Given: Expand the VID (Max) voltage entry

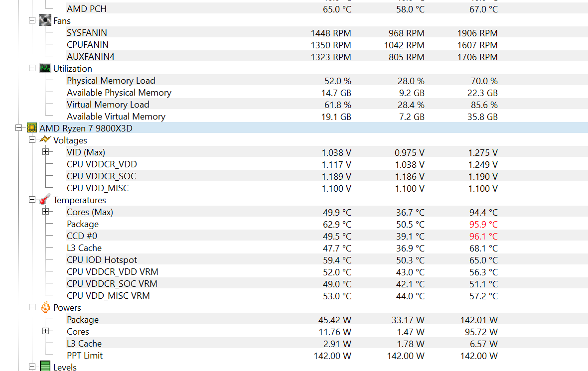Looking at the screenshot, I should click(x=46, y=152).
